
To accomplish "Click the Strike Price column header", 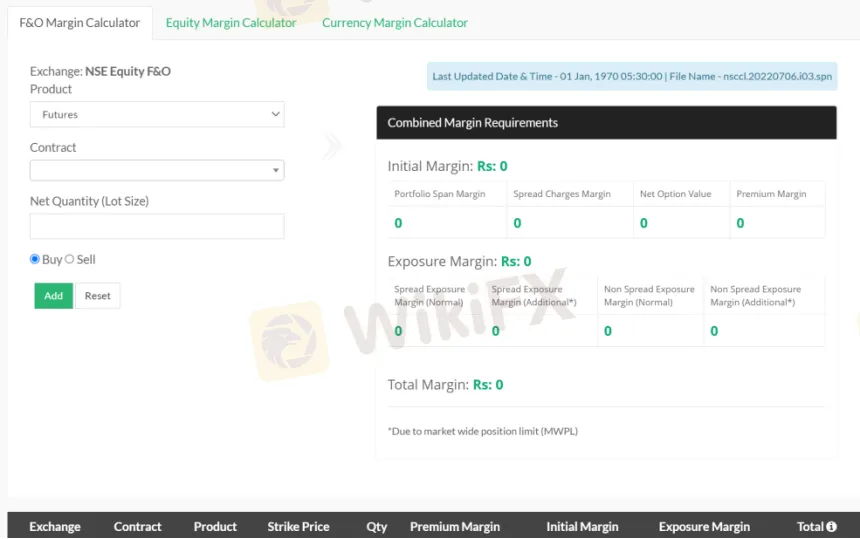I will [x=298, y=526].
